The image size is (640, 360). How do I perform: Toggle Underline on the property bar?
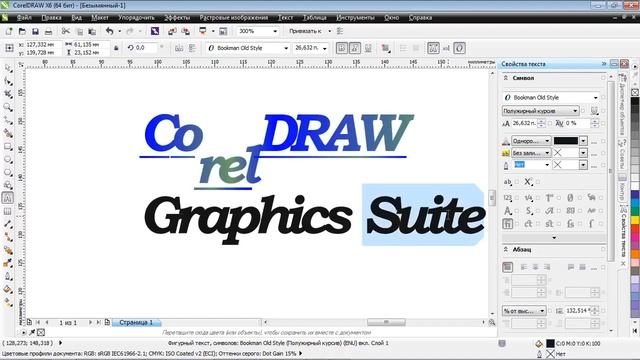368,48
